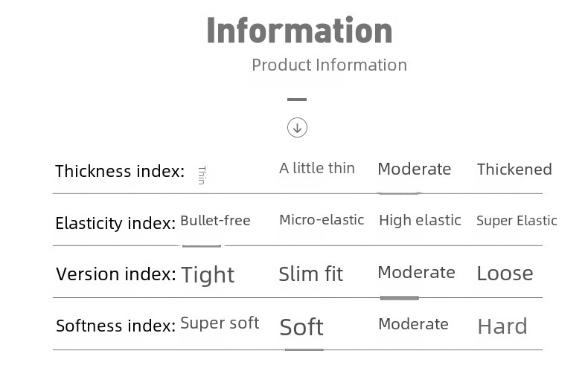Select the "Tight" version option
Screen dimensions: 588x365
pos(208,274)
